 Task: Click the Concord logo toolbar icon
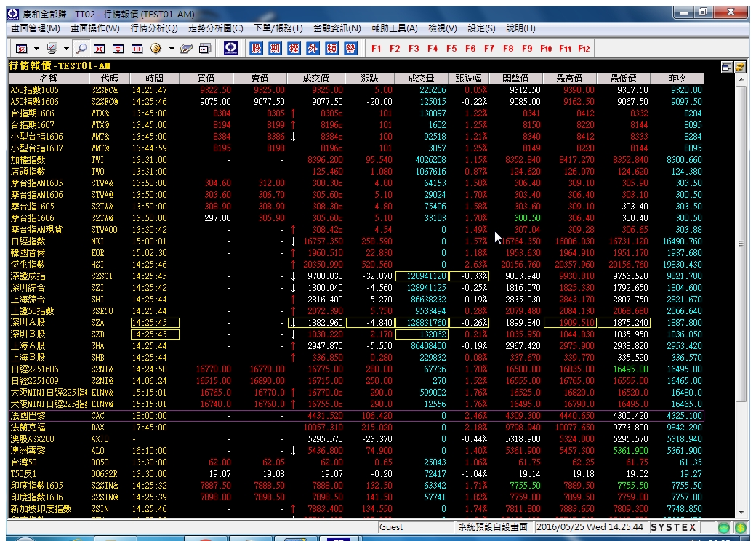pos(231,48)
